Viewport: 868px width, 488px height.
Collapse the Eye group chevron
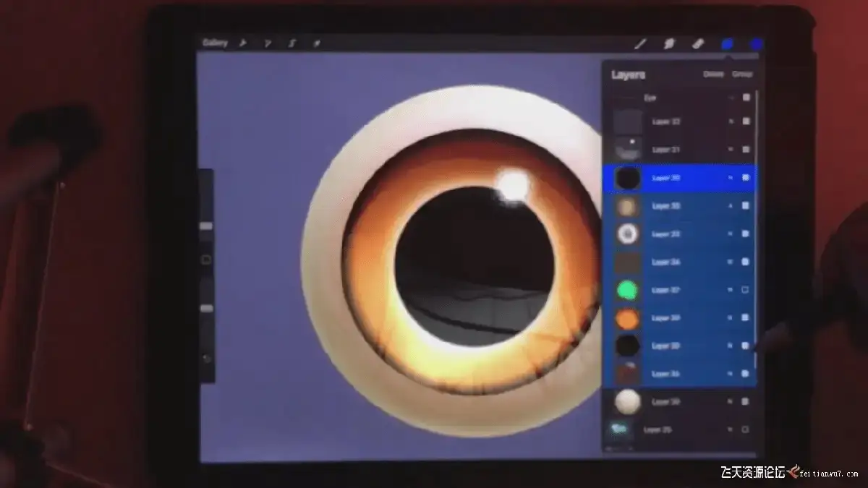coord(731,98)
